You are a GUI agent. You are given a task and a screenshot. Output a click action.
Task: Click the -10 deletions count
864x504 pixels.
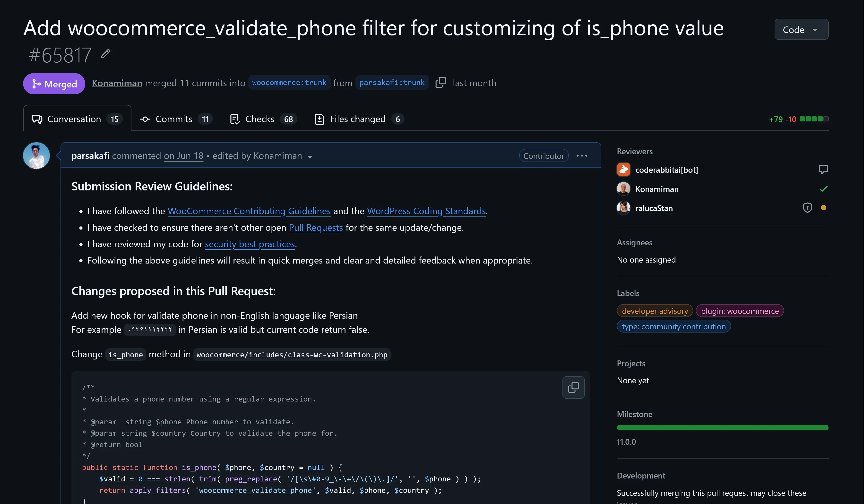(x=791, y=119)
